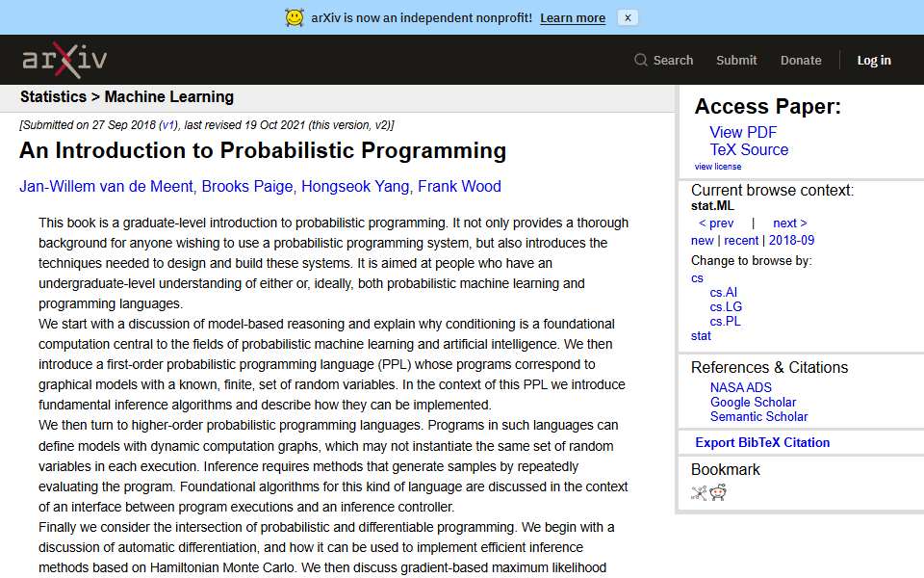Download TeX Source
The width and height of the screenshot is (924, 578).
pos(749,150)
